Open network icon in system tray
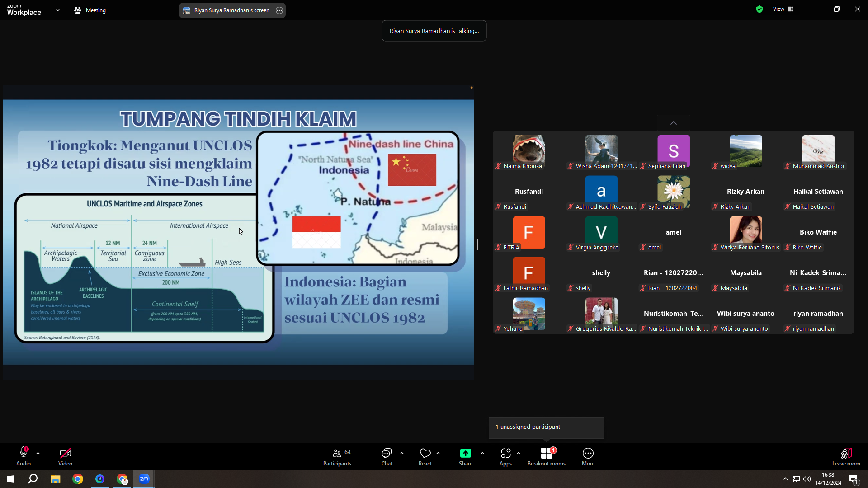Image resolution: width=868 pixels, height=488 pixels. click(x=796, y=479)
